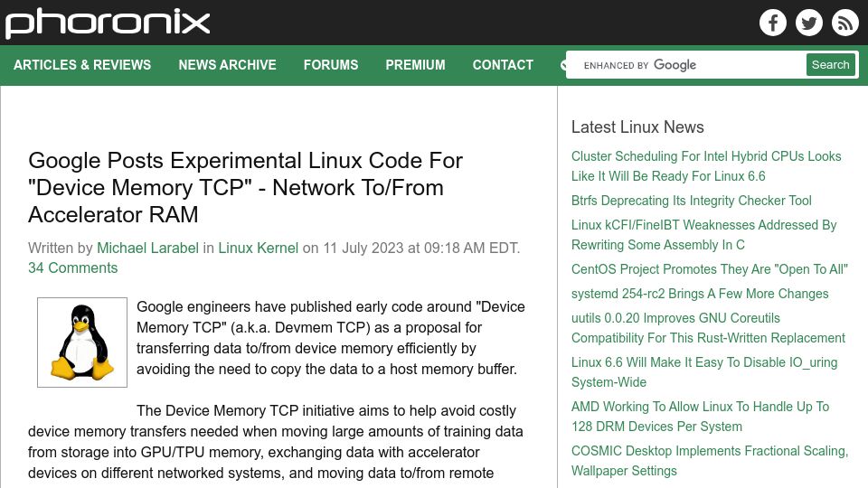Open uutils 0.0.20 article link

(x=709, y=327)
